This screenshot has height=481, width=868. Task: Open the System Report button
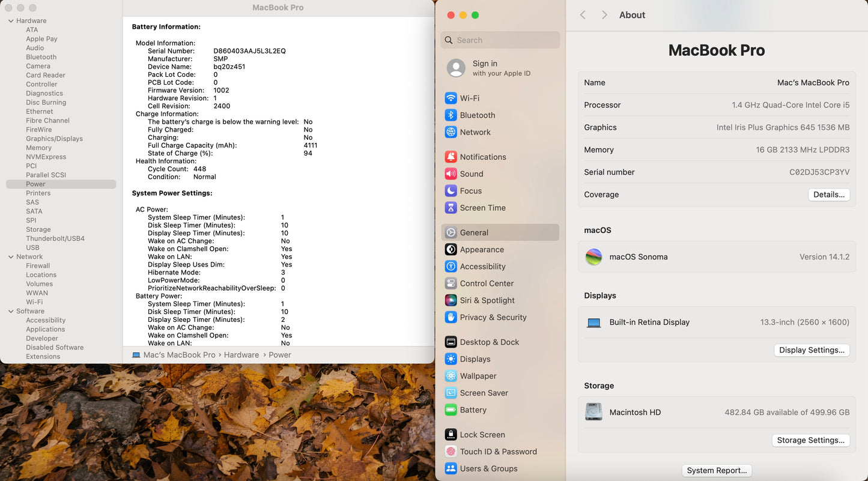[x=717, y=471]
